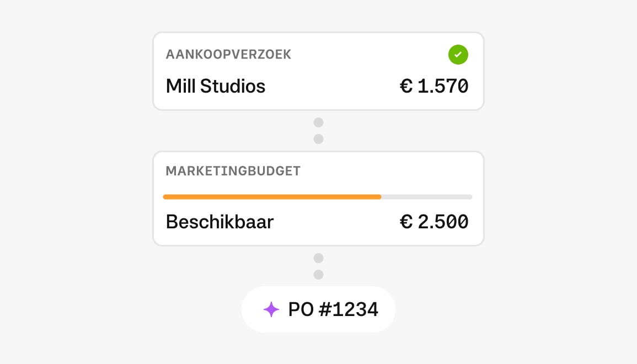Image resolution: width=637 pixels, height=364 pixels.
Task: Select the Aankoopverzoek purchase request card
Action: point(318,71)
